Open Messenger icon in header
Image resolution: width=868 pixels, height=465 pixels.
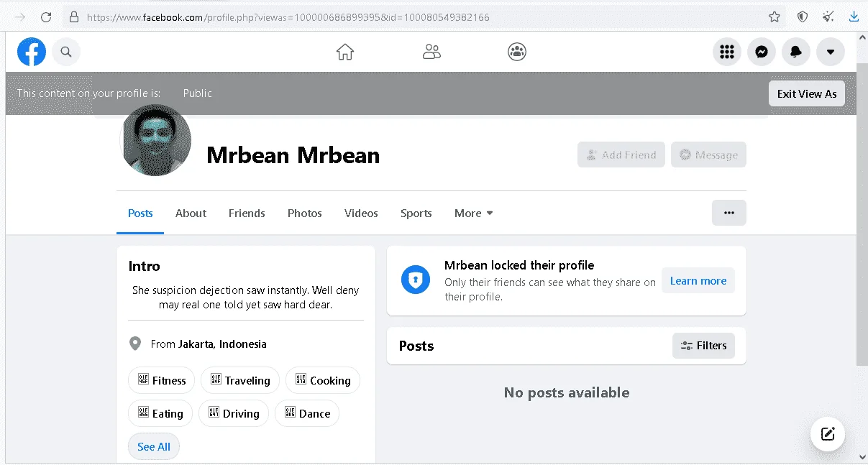[x=762, y=52]
